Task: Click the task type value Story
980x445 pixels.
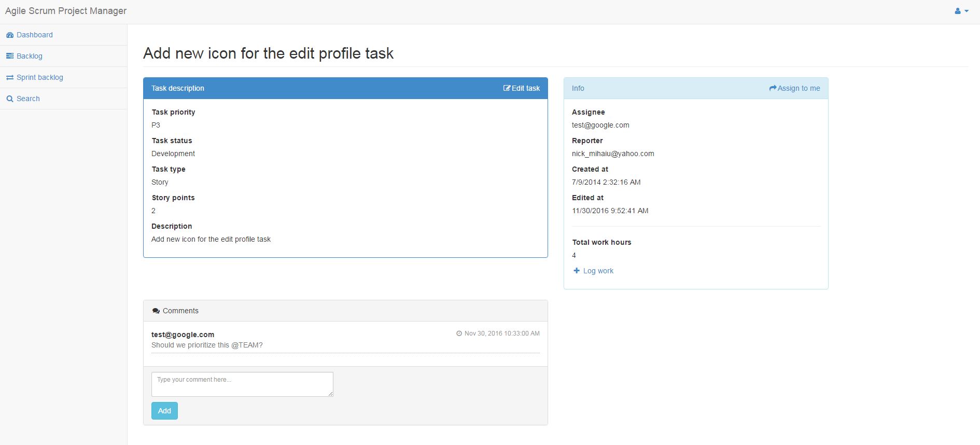Action: 160,182
